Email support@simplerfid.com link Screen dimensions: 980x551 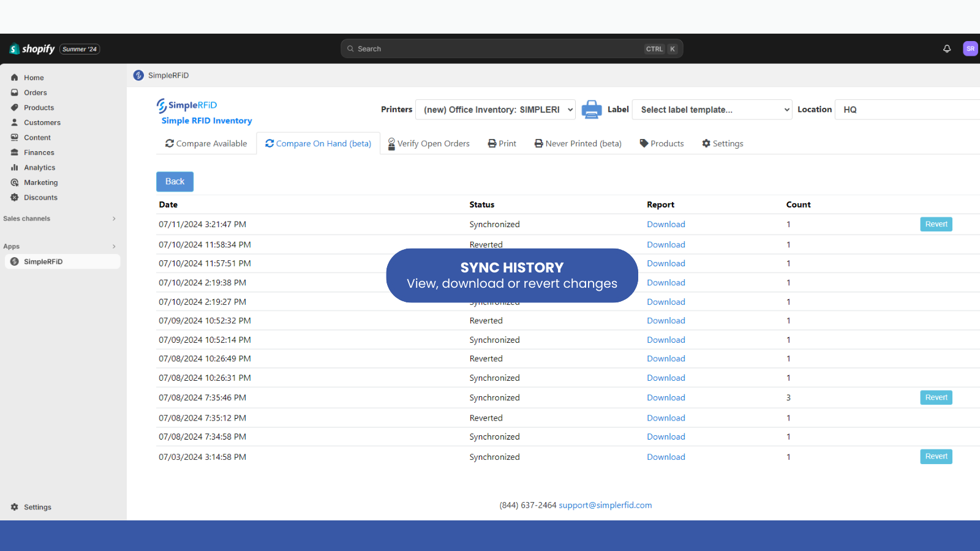point(605,505)
